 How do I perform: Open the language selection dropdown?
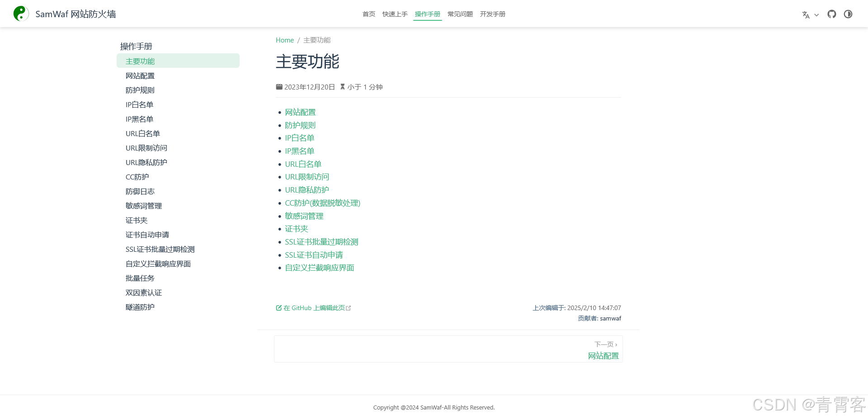(810, 14)
